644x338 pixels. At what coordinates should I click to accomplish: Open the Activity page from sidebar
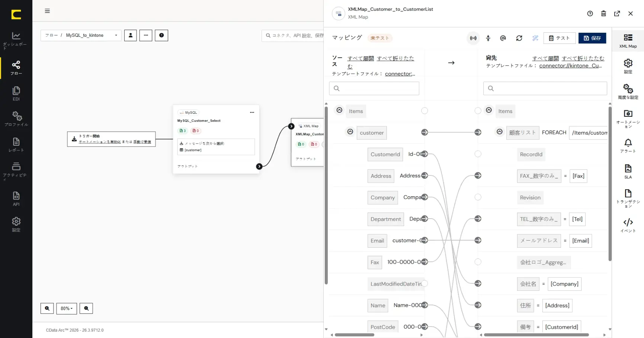pyautogui.click(x=16, y=171)
